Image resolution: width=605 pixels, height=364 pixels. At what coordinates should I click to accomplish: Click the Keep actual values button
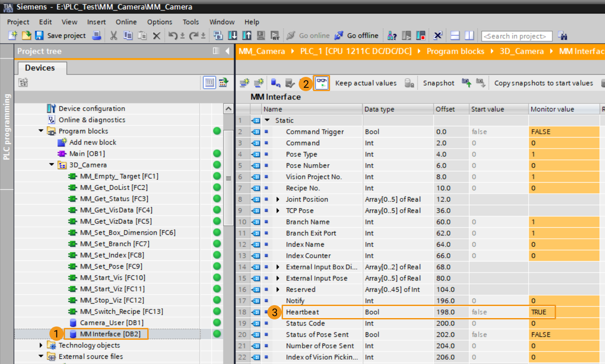tap(366, 83)
